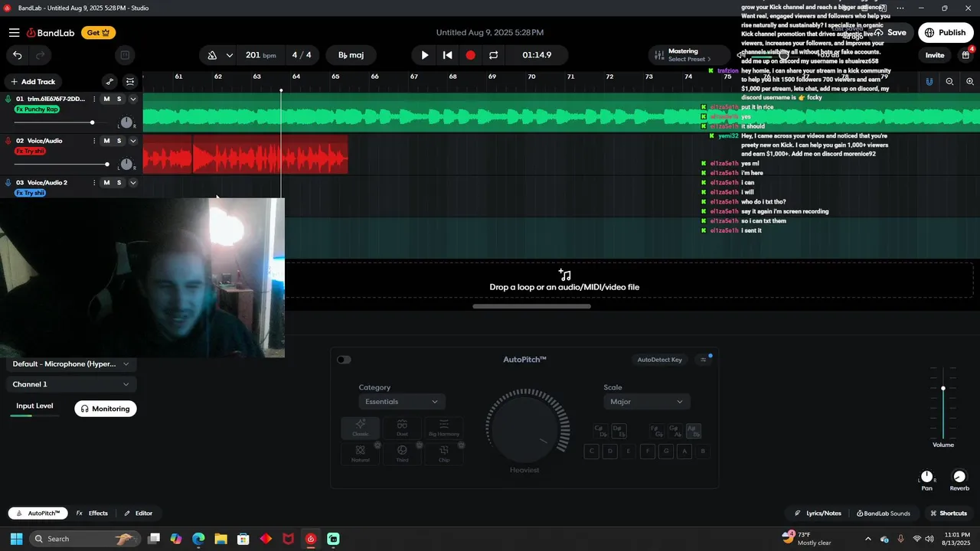Expand track 01 chevron
Image resolution: width=980 pixels, height=551 pixels.
(x=132, y=99)
